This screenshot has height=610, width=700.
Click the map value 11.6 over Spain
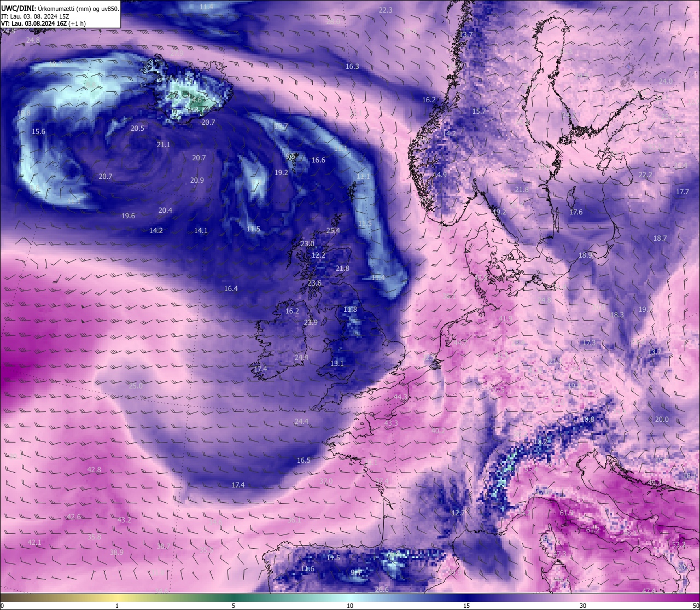pos(307,570)
